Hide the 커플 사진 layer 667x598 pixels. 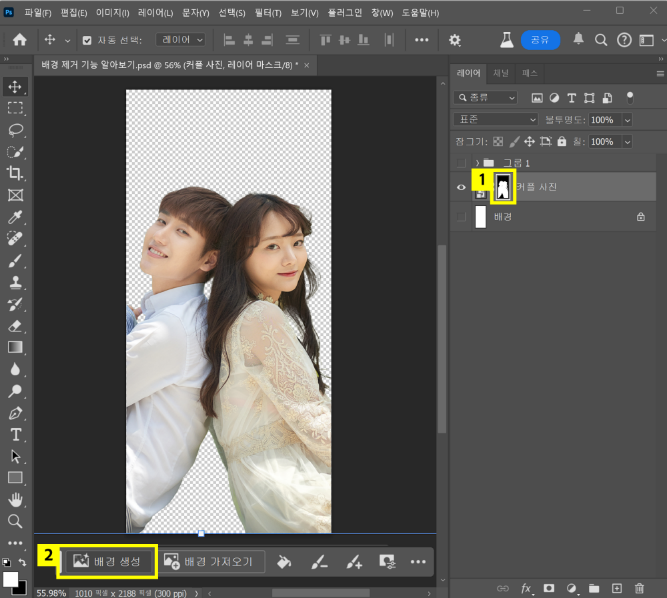461,187
